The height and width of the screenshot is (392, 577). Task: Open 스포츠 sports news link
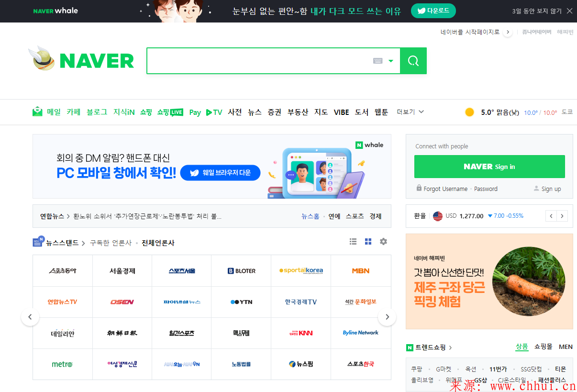355,216
